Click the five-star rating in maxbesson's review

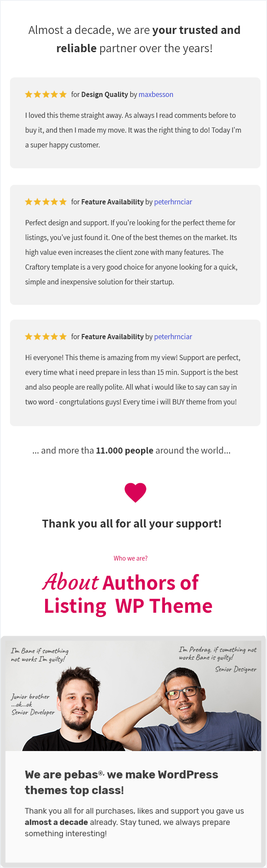[46, 94]
